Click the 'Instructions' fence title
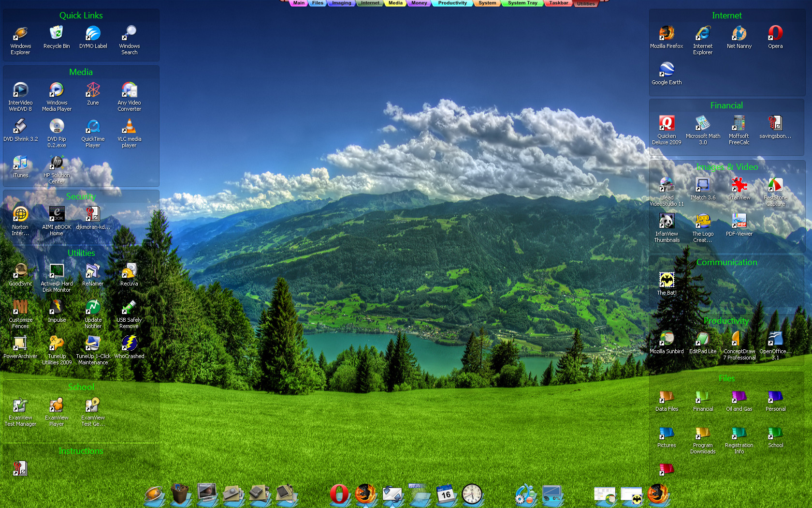 [x=81, y=451]
